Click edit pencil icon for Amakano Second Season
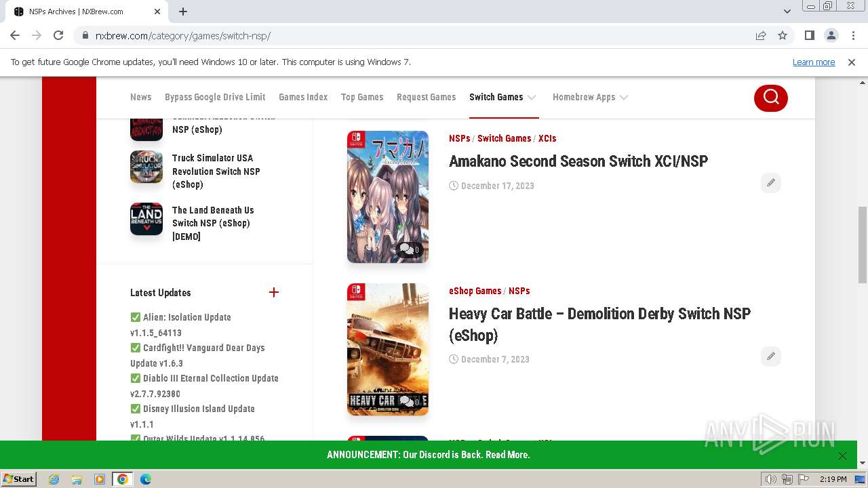Viewport: 868px width, 488px height. 771,183
